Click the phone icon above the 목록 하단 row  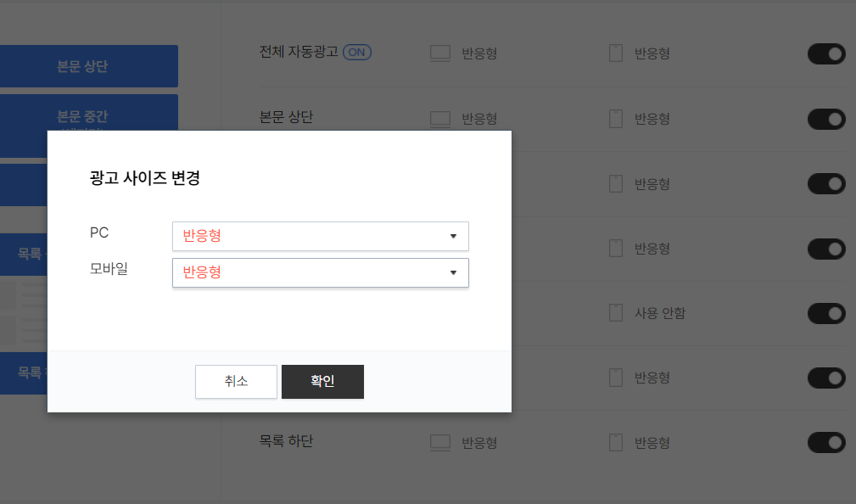pos(615,378)
